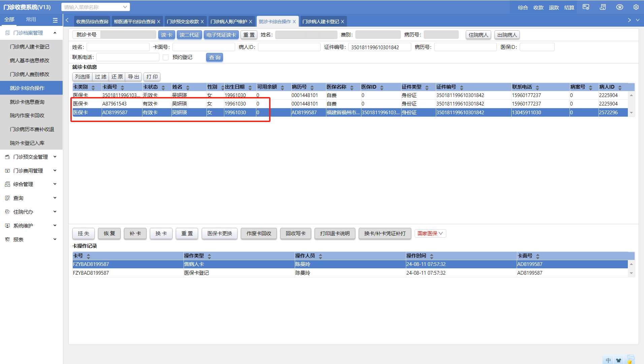
Task: Open the menu name search dropdown
Action: (x=125, y=7)
